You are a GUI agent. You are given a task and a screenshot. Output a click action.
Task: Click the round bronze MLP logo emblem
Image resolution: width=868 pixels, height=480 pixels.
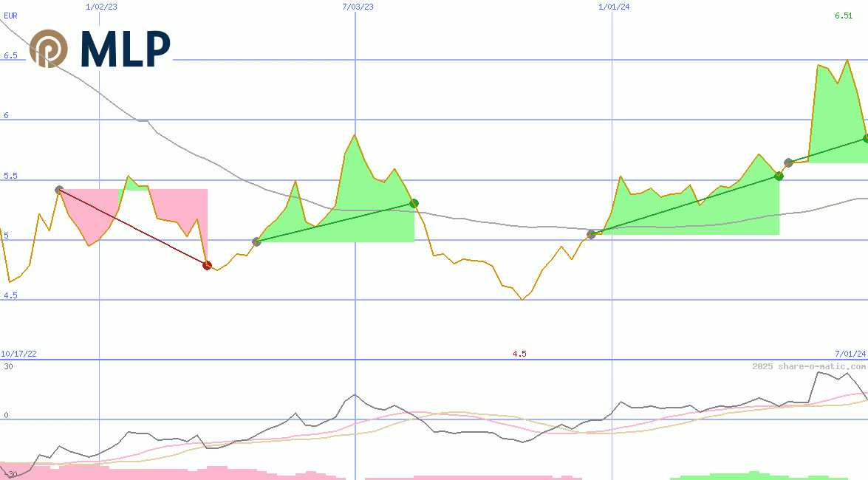pyautogui.click(x=49, y=49)
